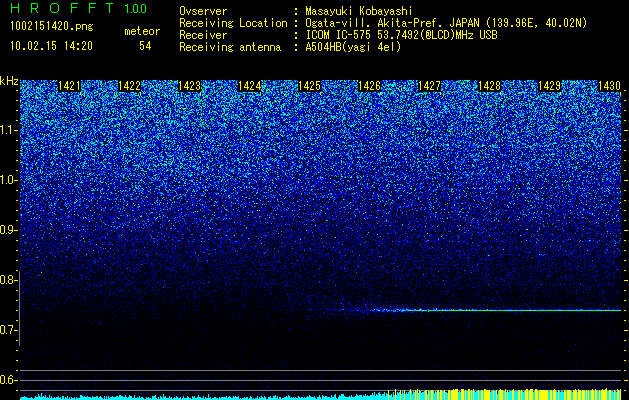The height and width of the screenshot is (400, 629).
Task: Click the 'Ovserver' field label
Action: (203, 11)
